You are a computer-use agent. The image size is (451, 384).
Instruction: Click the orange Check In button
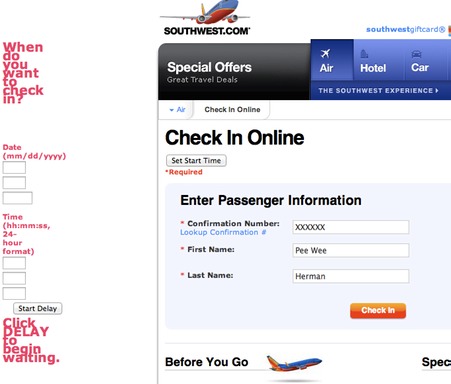(x=378, y=311)
